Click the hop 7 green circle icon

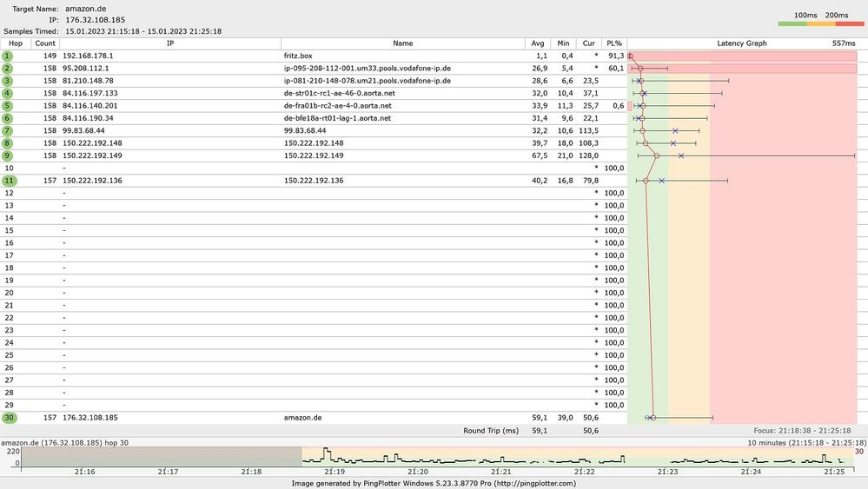7,130
